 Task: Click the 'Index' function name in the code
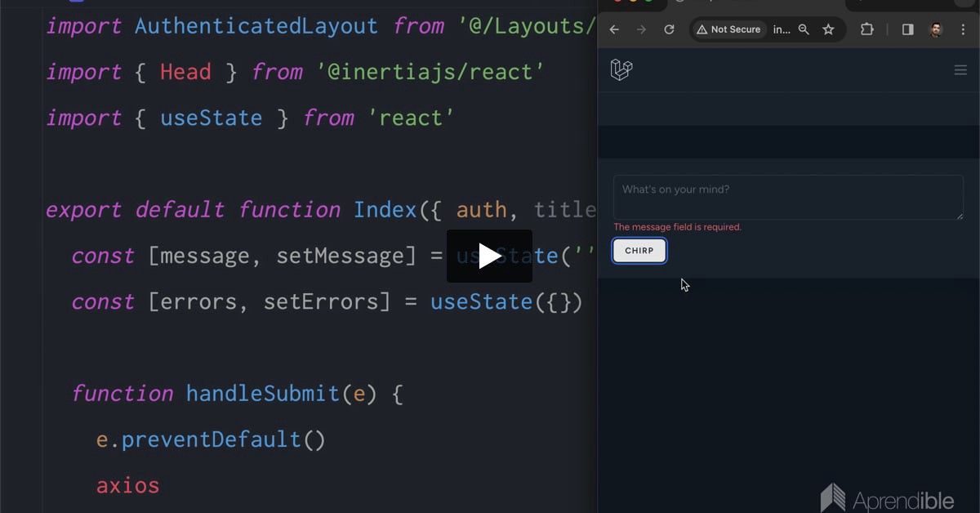click(385, 210)
